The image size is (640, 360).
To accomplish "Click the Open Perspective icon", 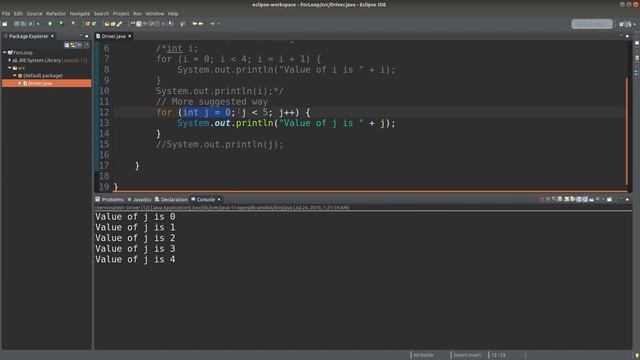I will point(622,24).
